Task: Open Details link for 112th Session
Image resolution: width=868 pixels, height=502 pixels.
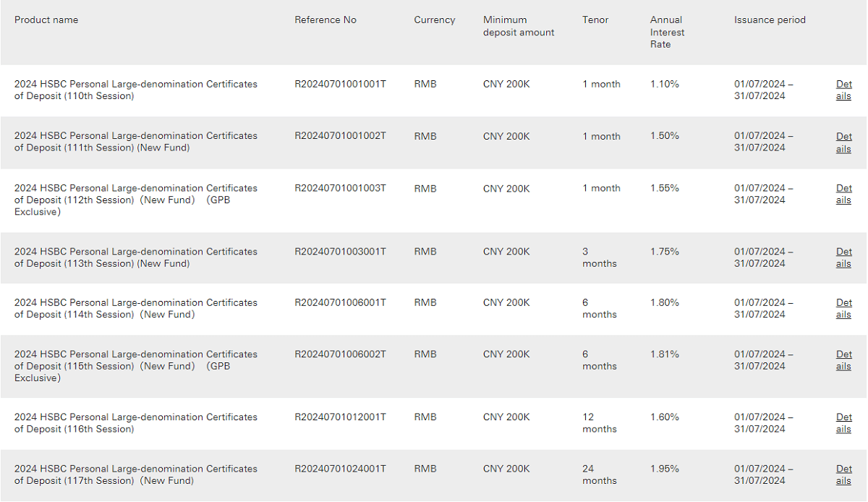Action: pyautogui.click(x=843, y=194)
